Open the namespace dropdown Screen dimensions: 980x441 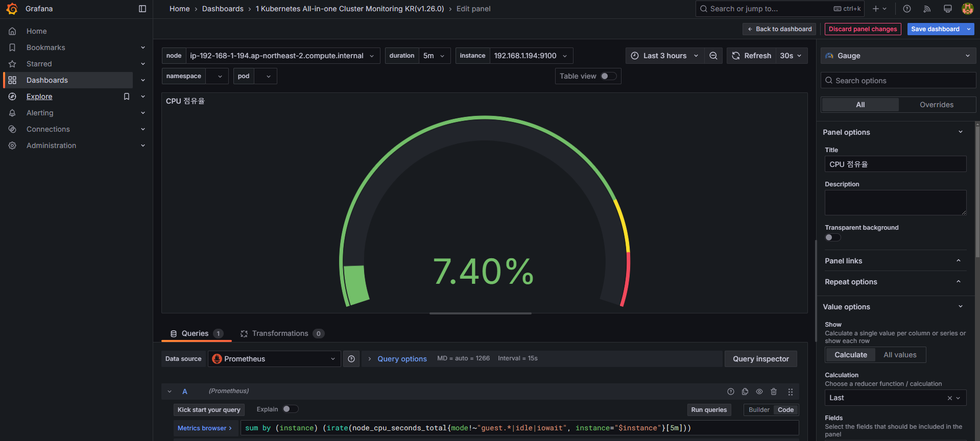tap(217, 76)
